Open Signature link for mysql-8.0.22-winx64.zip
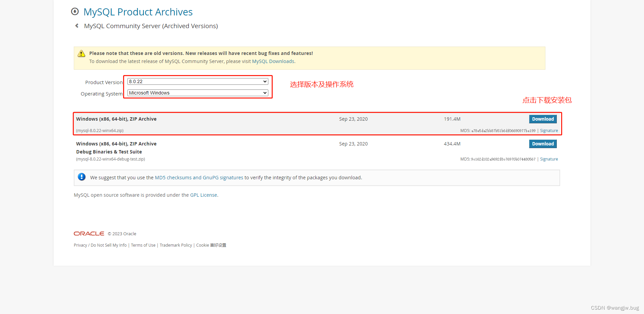644x314 pixels. (549, 131)
